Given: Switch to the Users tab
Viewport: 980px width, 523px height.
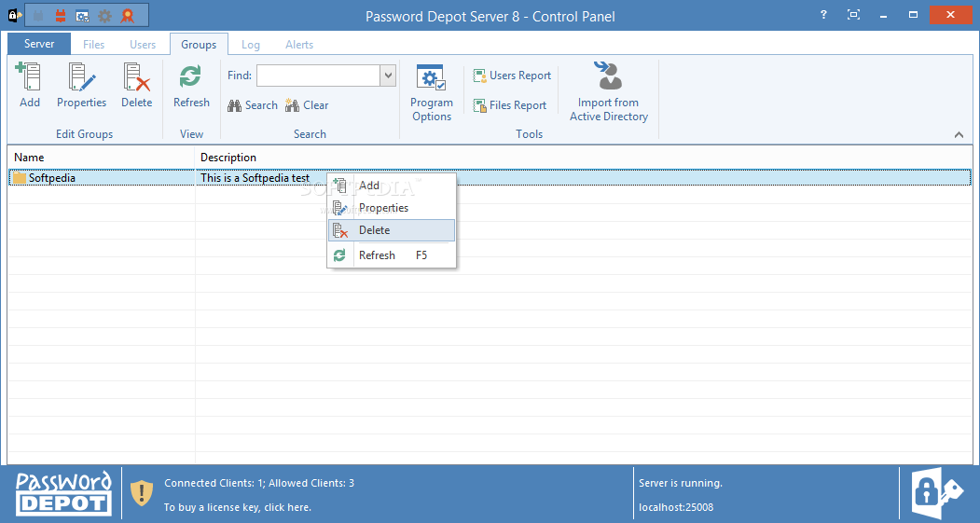Looking at the screenshot, I should click(143, 45).
